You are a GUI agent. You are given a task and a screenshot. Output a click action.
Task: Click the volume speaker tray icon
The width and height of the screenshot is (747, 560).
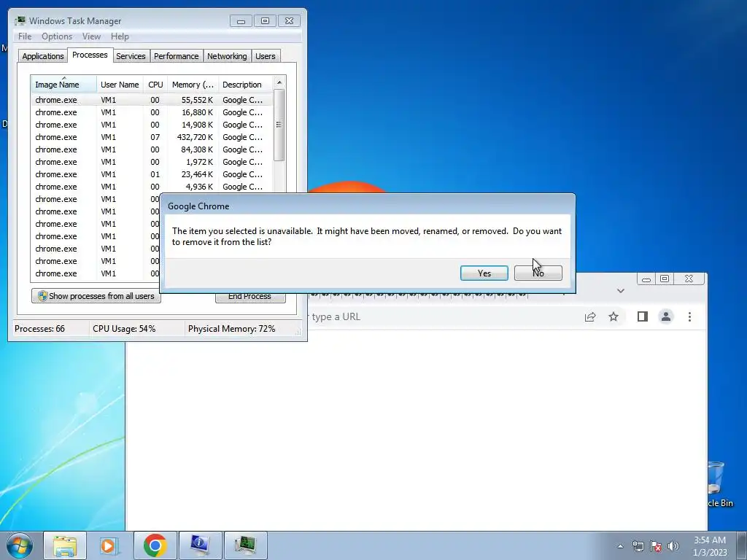point(673,546)
